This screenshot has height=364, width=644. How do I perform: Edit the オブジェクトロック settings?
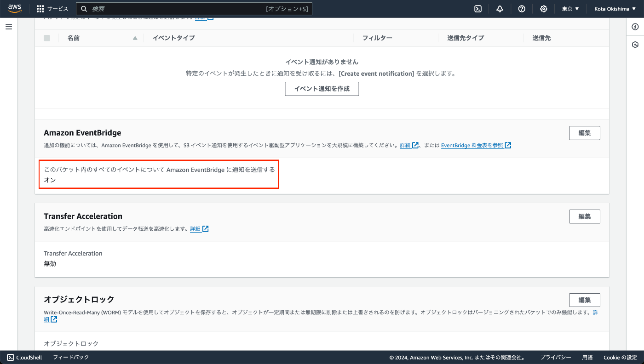click(x=585, y=300)
